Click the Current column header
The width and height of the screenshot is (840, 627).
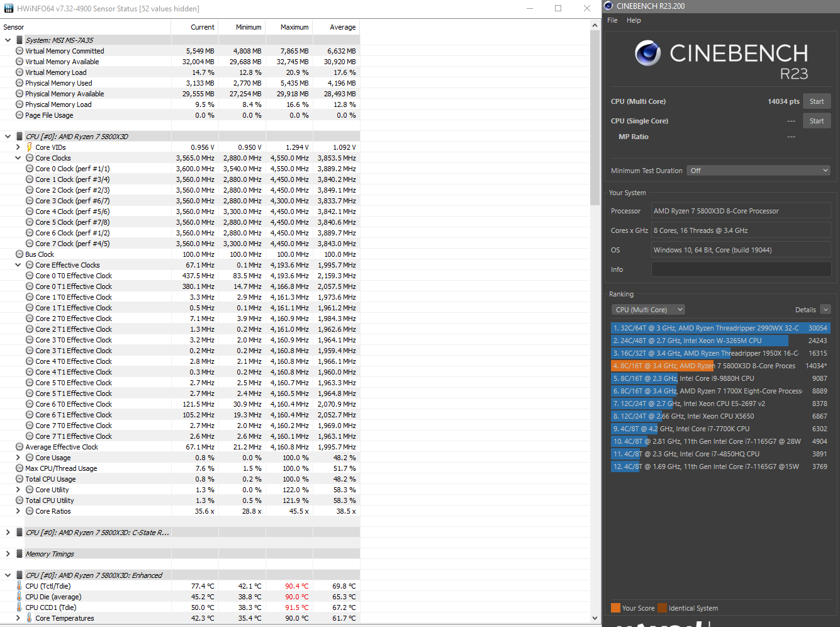click(x=195, y=27)
